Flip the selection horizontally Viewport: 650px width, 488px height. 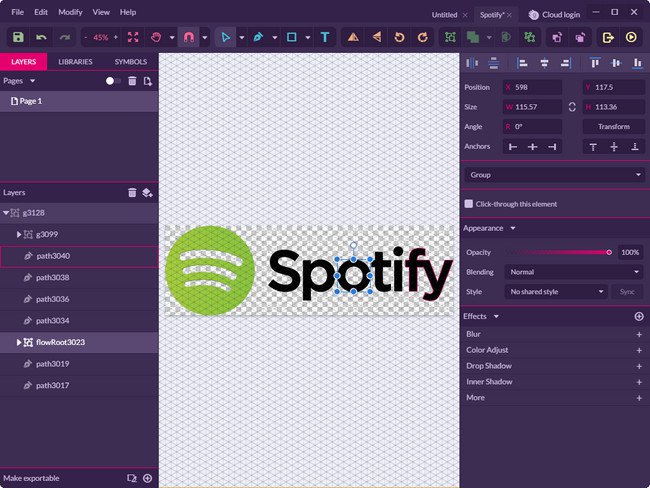[353, 37]
